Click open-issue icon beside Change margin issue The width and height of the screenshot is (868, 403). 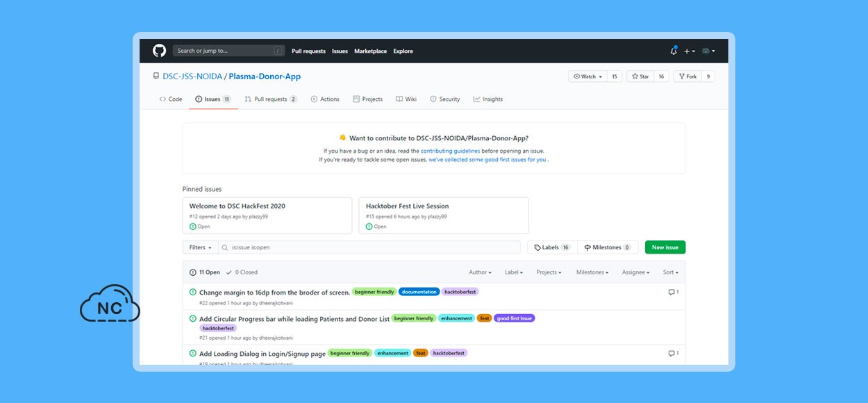pos(193,293)
